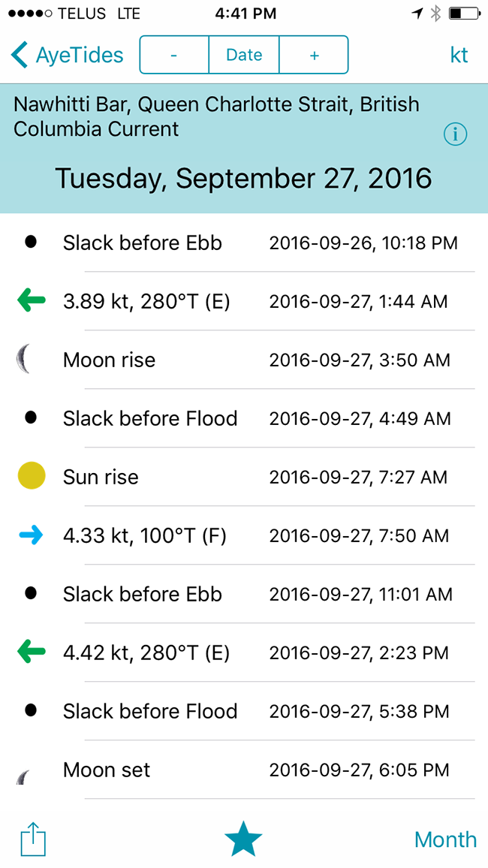The height and width of the screenshot is (868, 488).
Task: Tap the Tuesday, September 27, 2016 header
Action: click(243, 178)
